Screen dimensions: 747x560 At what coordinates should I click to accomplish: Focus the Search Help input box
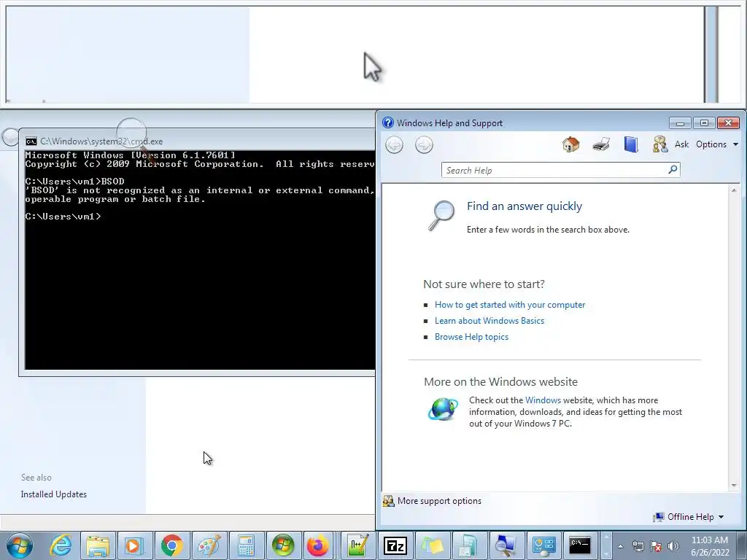[x=554, y=170]
